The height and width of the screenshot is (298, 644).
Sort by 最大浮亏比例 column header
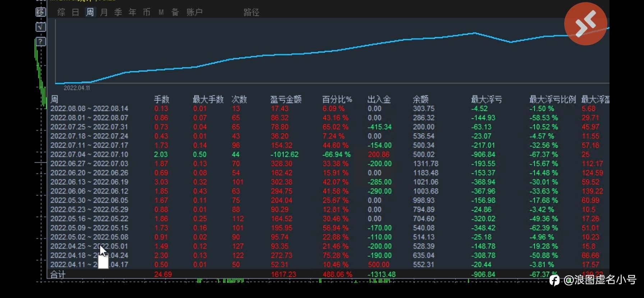553,99
